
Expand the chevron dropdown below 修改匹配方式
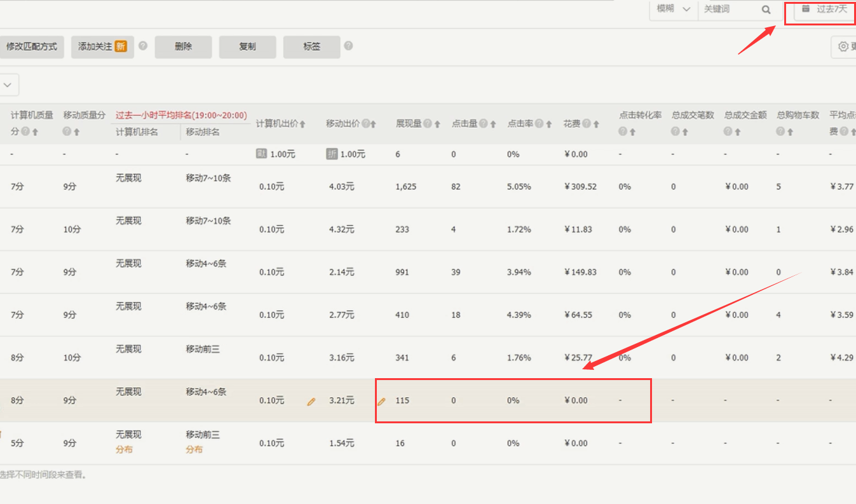click(x=8, y=85)
